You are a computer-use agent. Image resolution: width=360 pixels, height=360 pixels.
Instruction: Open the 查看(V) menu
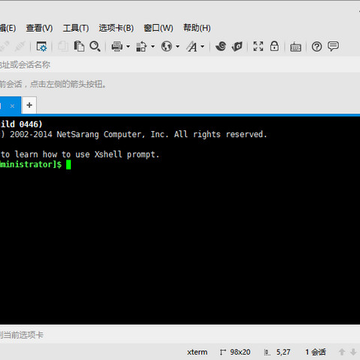39,28
